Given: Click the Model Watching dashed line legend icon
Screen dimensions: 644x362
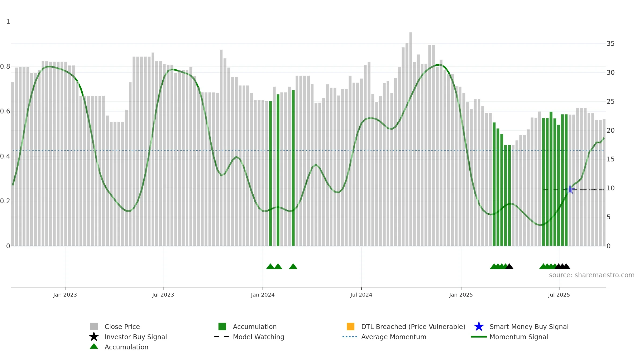Looking at the screenshot, I should coord(221,337).
